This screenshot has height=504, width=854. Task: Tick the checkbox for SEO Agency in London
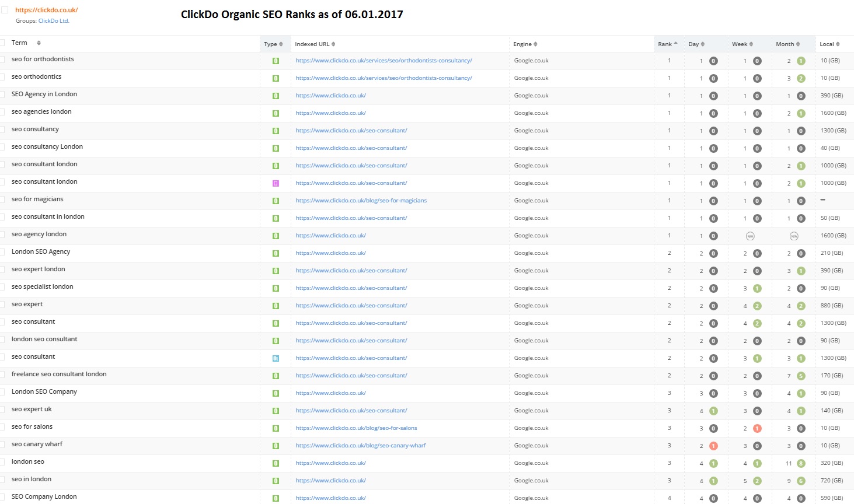tap(2, 94)
